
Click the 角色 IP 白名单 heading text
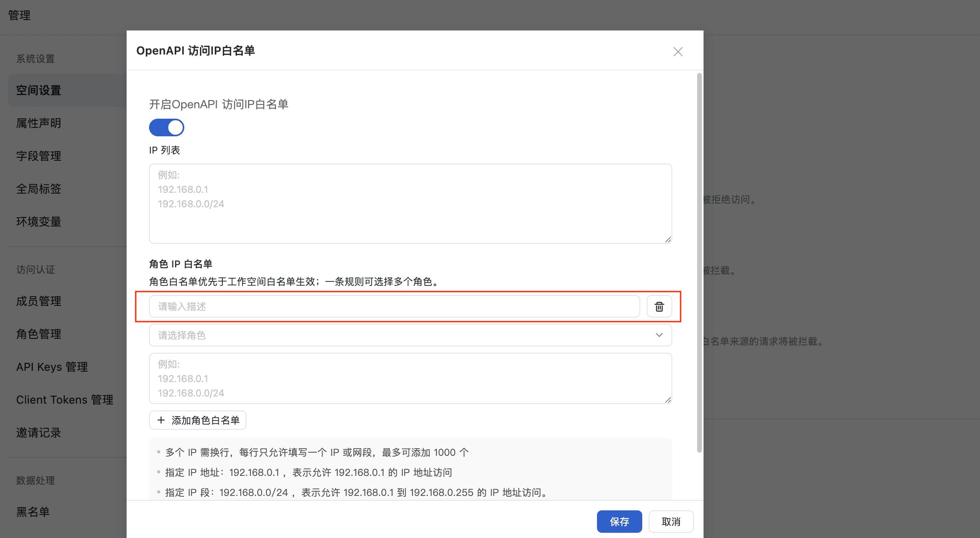[x=181, y=264]
